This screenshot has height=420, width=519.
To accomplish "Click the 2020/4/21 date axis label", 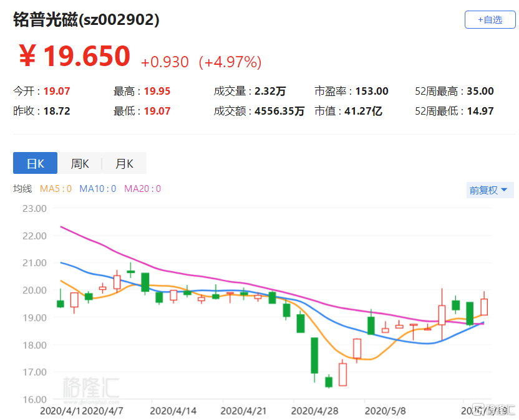I will click(x=244, y=411).
